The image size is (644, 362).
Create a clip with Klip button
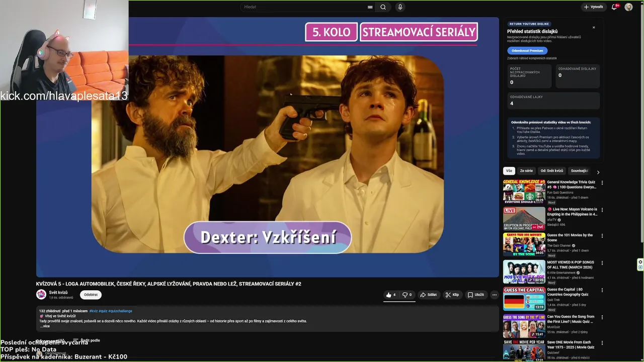point(452,295)
